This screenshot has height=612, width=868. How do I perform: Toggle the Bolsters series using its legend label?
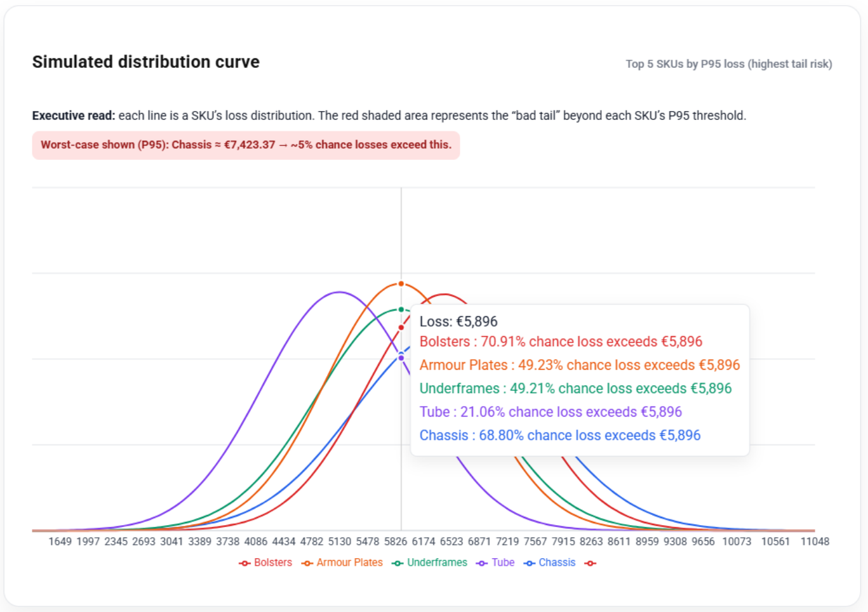(x=273, y=563)
